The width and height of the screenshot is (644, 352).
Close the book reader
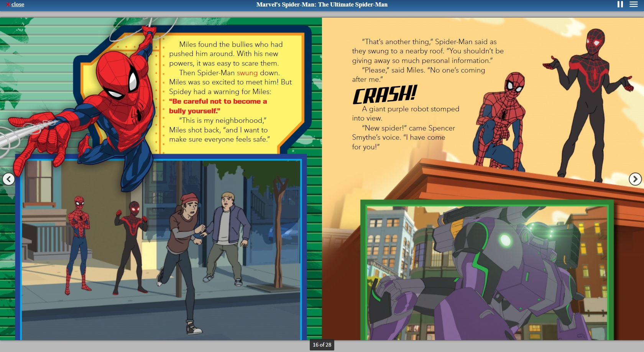15,5
